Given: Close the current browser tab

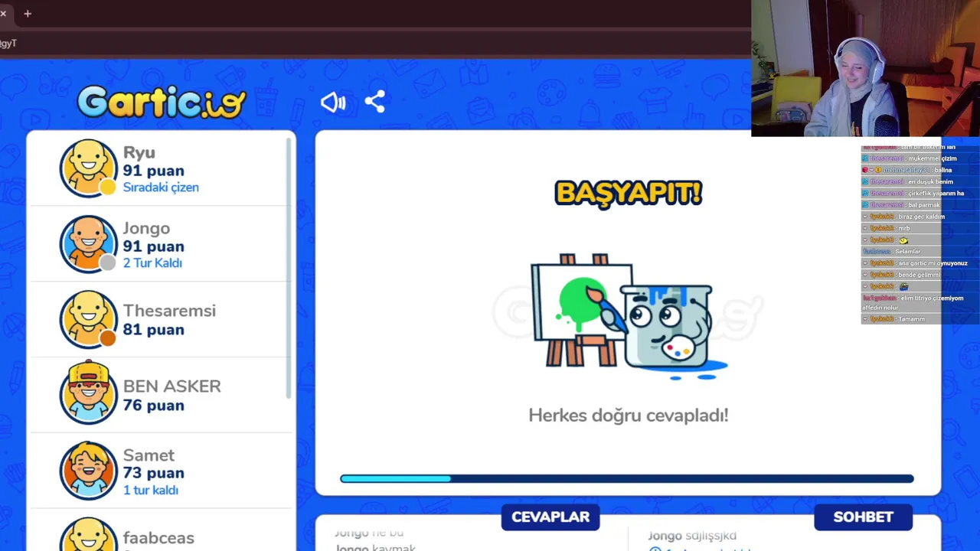Looking at the screenshot, I should [x=3, y=13].
